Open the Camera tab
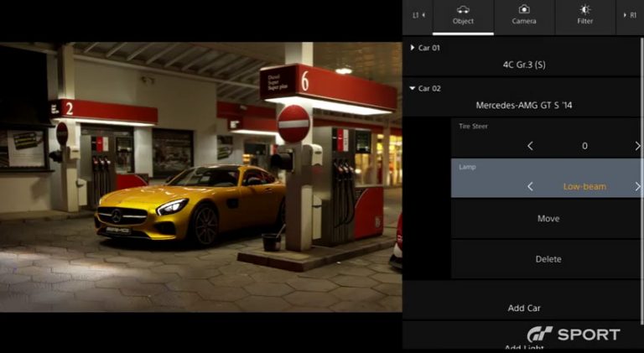The width and height of the screenshot is (644, 353). pos(524,15)
